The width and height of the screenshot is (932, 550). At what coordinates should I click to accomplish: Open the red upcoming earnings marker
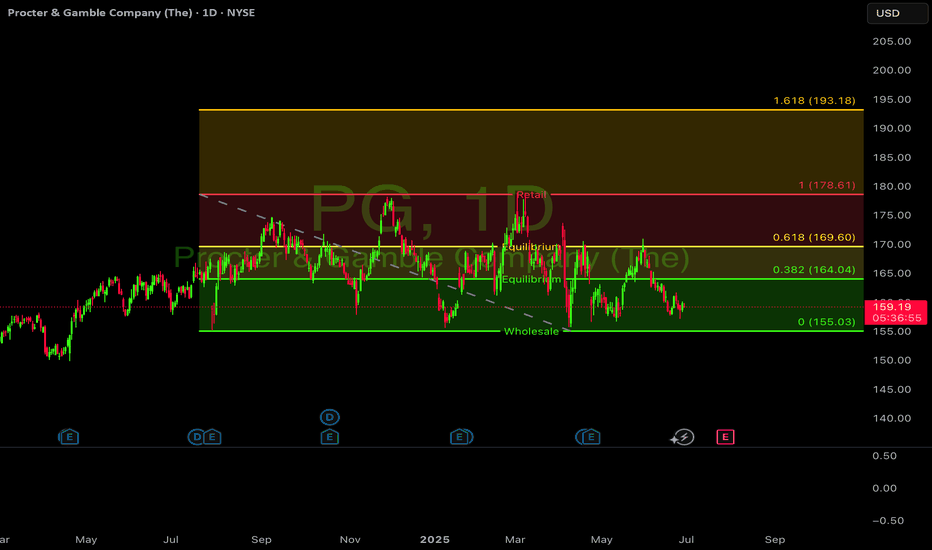coord(725,438)
